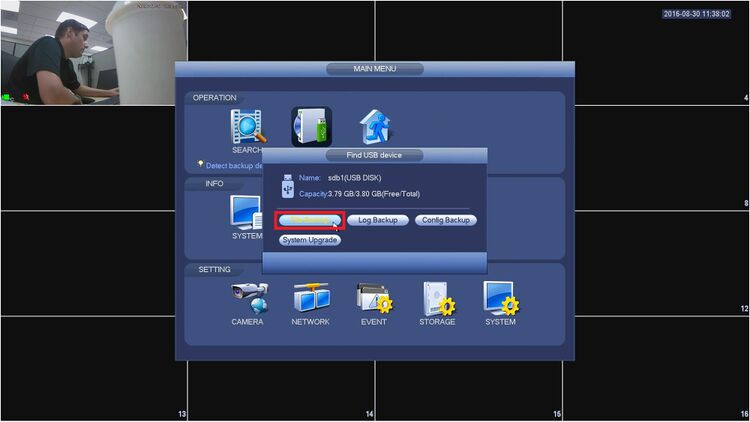Viewport: 750px width, 422px height.
Task: Click the Log Backup button
Action: click(378, 220)
